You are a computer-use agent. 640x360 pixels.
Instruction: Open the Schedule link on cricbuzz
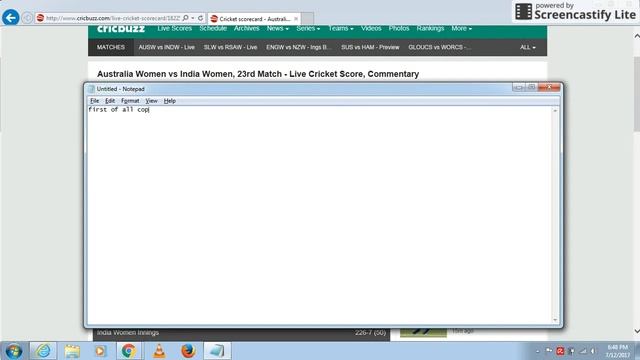coord(213,29)
